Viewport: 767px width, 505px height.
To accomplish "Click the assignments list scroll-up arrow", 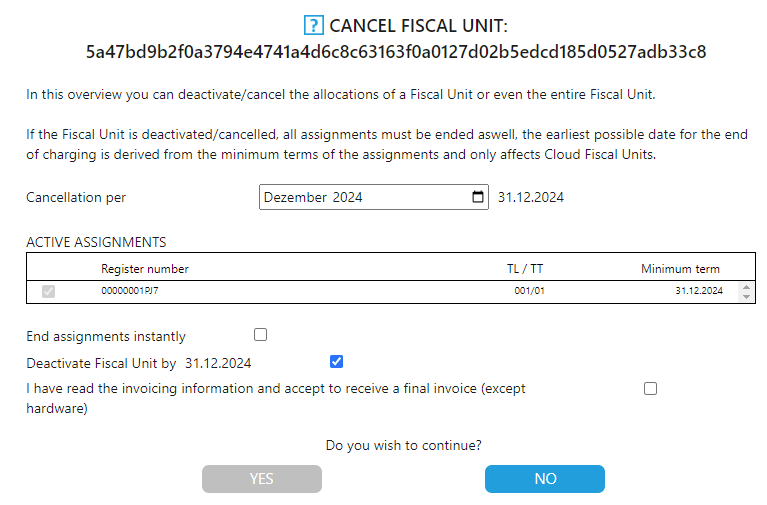I will (744, 286).
